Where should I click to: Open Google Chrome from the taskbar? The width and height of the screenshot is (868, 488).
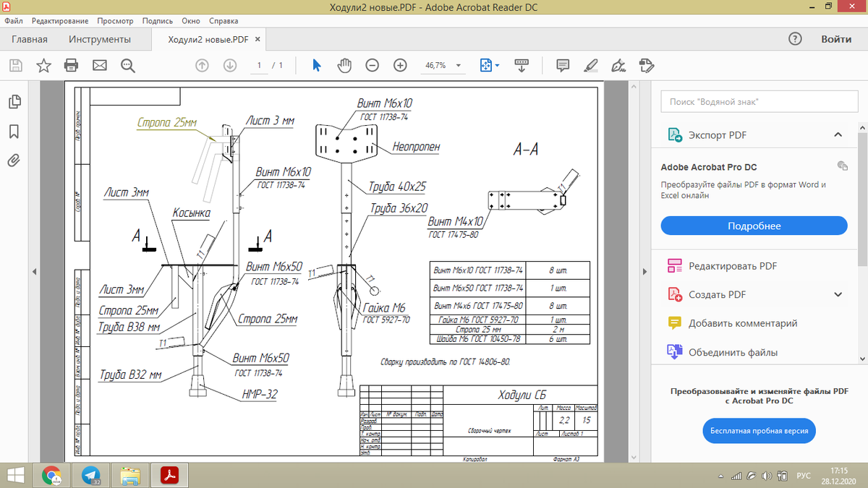coord(51,475)
